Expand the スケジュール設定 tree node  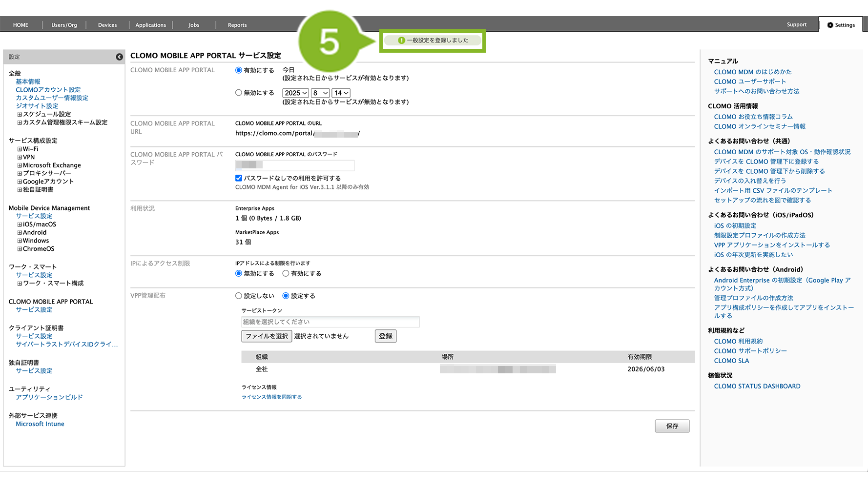point(20,114)
